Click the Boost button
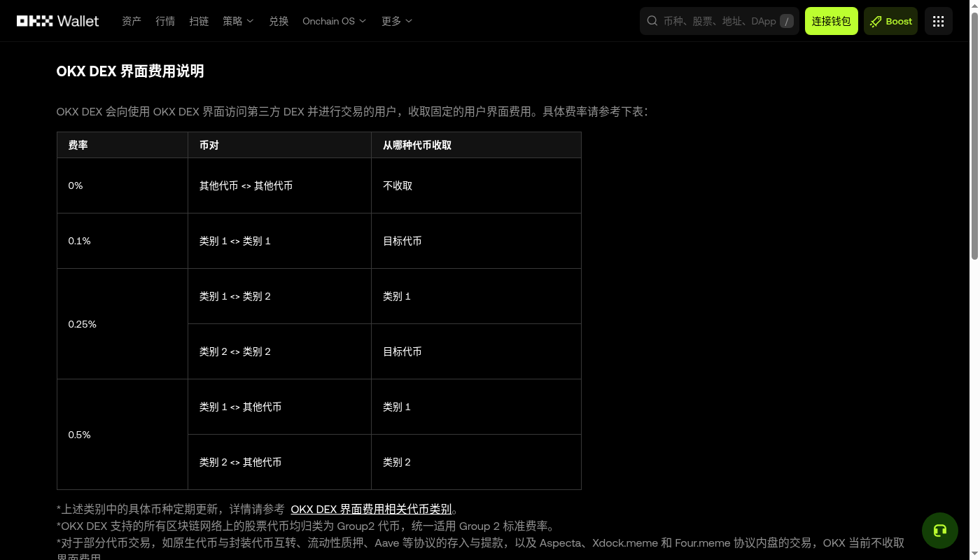Screen dimensions: 980x560 coord(890,21)
